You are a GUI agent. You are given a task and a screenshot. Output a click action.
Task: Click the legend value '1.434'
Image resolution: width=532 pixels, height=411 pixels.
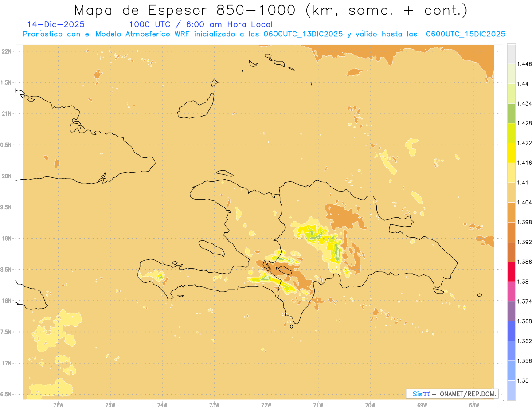coord(524,103)
